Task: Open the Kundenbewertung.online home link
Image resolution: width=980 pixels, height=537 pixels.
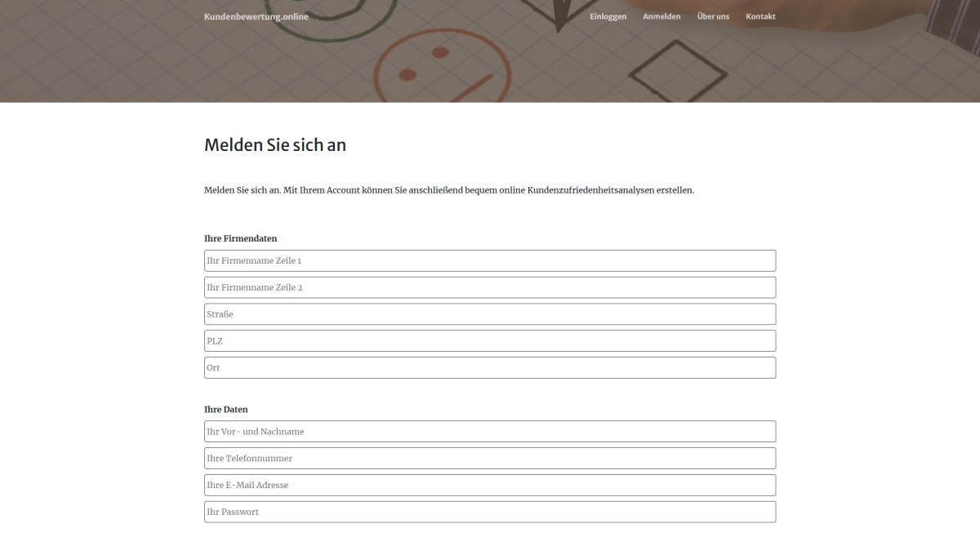Action: point(256,16)
